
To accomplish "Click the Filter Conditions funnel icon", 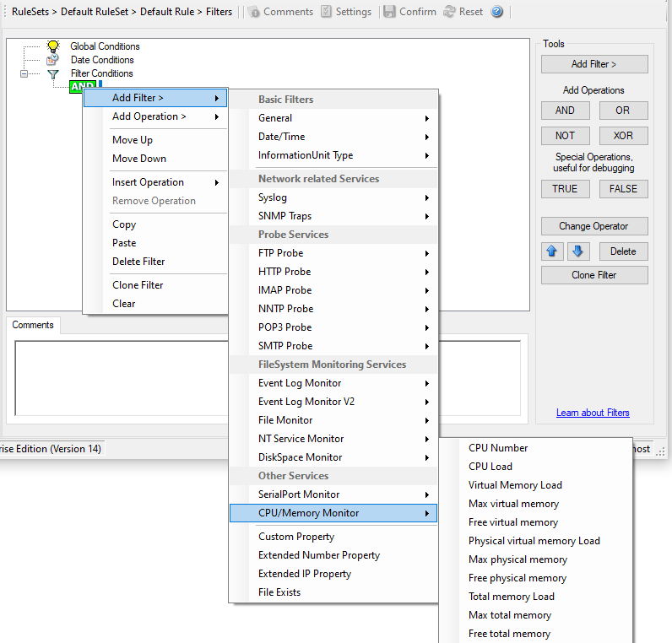I will [x=53, y=74].
